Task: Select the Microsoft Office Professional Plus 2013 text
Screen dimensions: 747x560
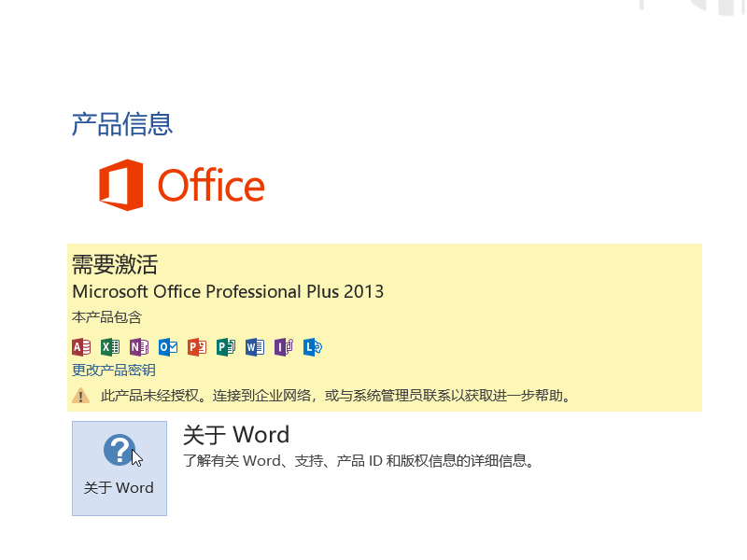Action: (x=228, y=291)
